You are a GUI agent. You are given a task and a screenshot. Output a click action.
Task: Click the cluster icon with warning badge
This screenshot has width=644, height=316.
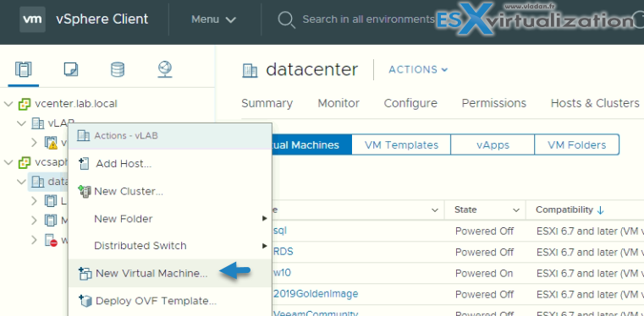51,143
